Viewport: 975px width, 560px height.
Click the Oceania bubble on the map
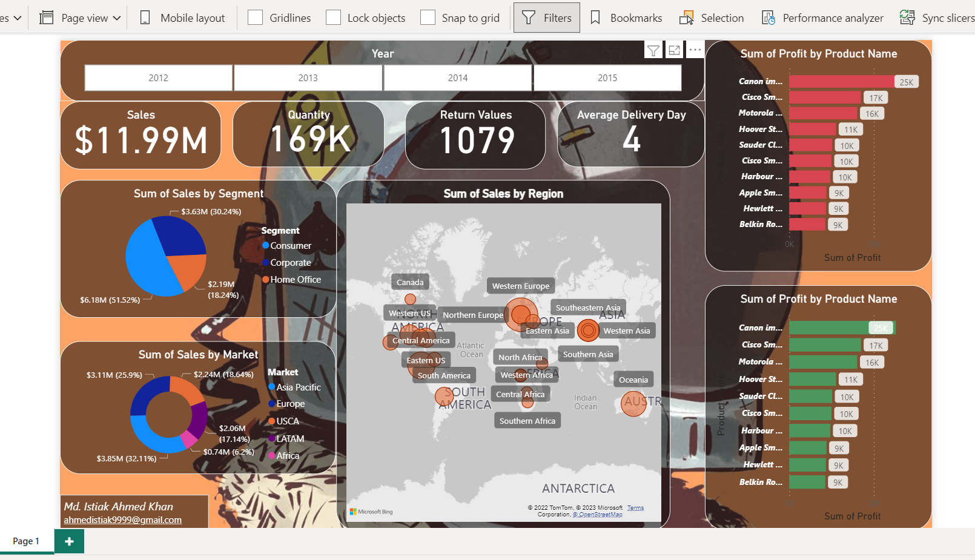(633, 404)
